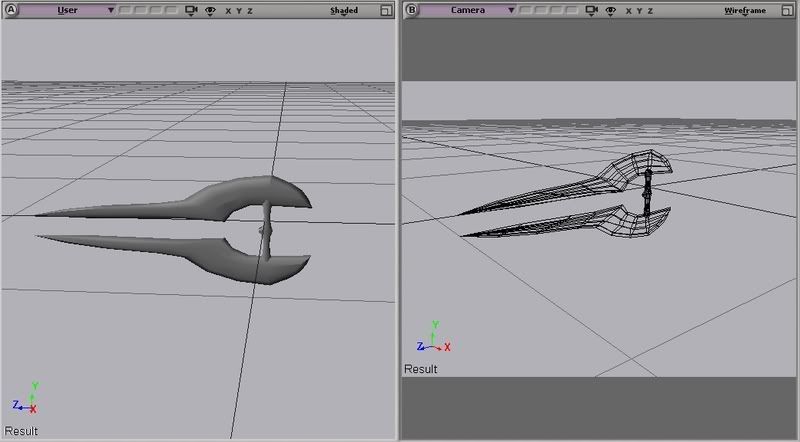Click the XYZ axis gizmo in User viewport
Screen dimensions: 800x442
[26, 398]
